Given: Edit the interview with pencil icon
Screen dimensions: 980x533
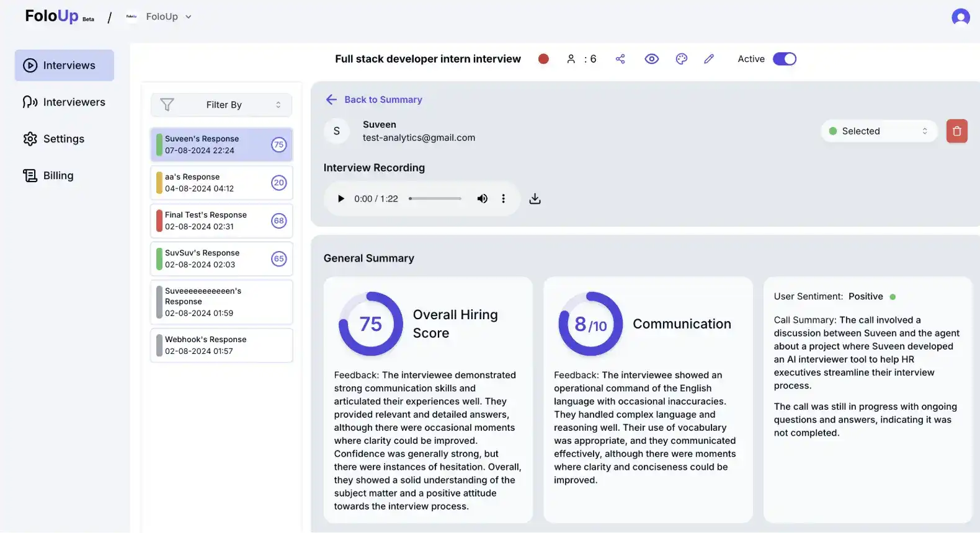Looking at the screenshot, I should coord(709,59).
